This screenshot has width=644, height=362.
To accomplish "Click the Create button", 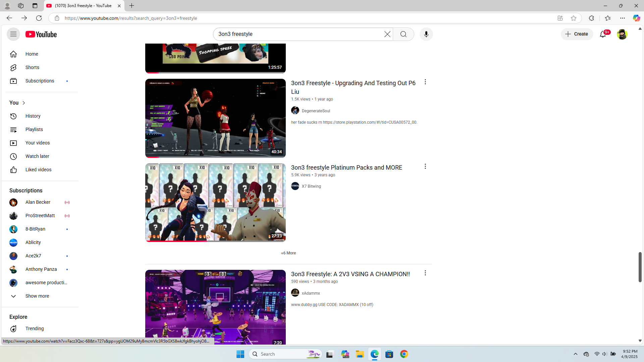I will 577,34.
